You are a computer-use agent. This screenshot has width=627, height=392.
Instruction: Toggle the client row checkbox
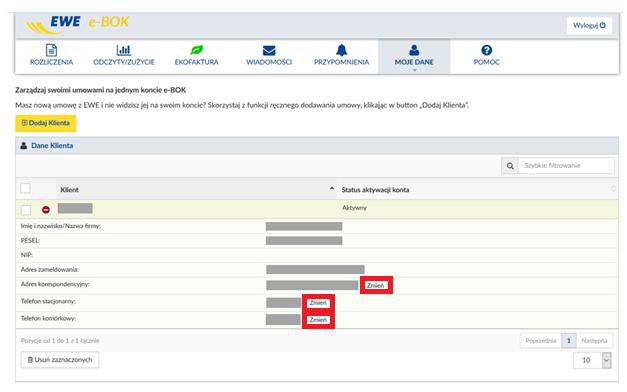point(26,210)
